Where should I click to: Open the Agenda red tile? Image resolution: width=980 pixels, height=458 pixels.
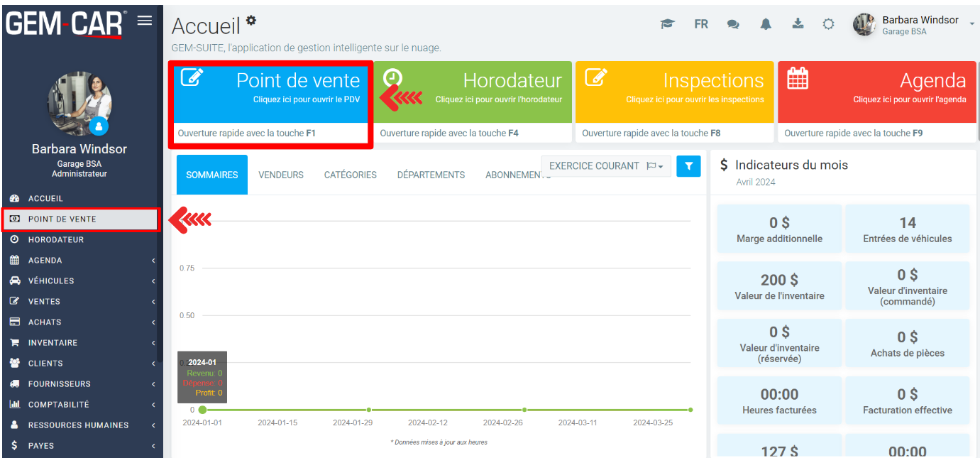point(876,92)
